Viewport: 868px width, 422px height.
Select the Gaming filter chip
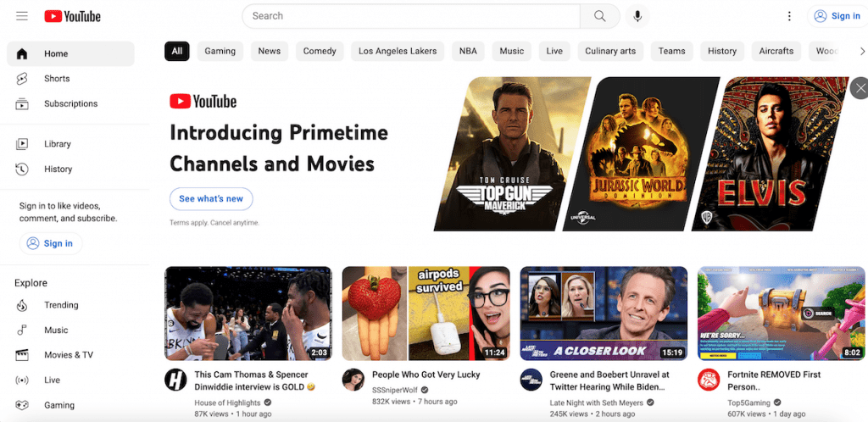[x=220, y=51]
